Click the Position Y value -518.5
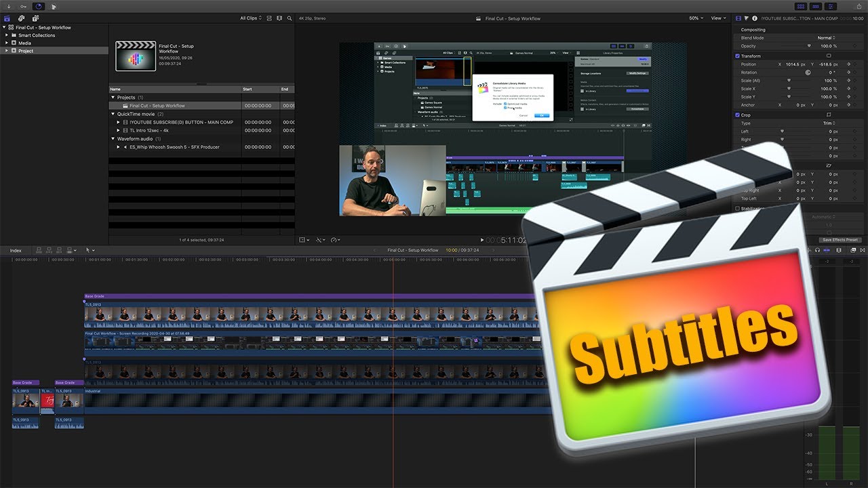This screenshot has width=868, height=488. (825, 64)
